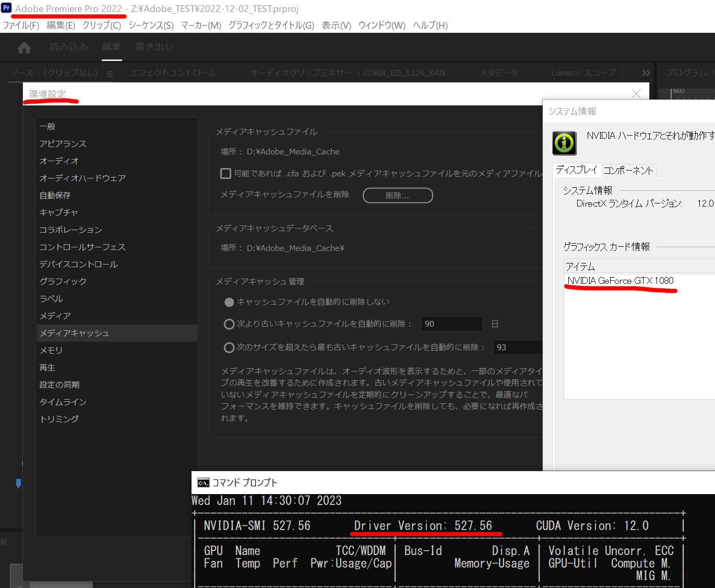Select radio to delete cache older than 90 days

click(229, 324)
